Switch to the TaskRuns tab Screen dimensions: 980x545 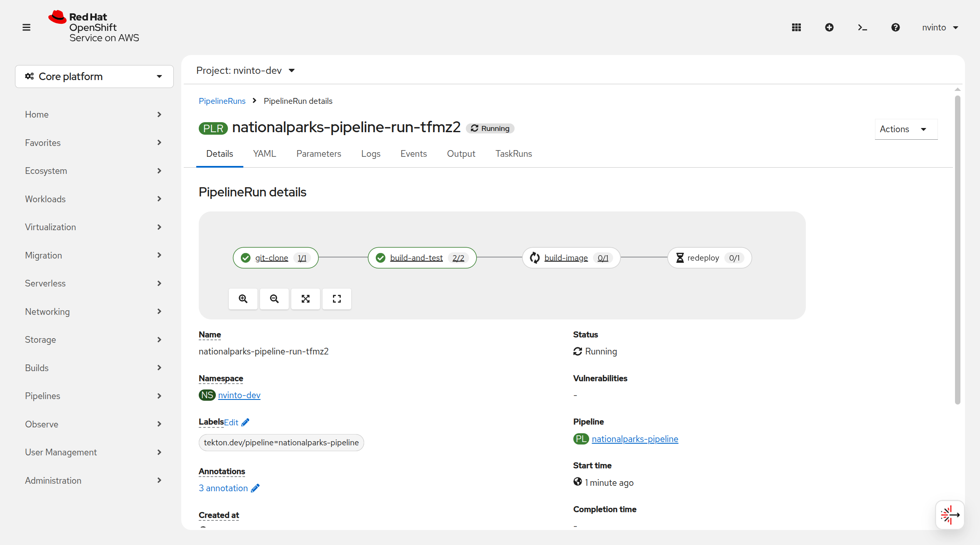pos(514,154)
